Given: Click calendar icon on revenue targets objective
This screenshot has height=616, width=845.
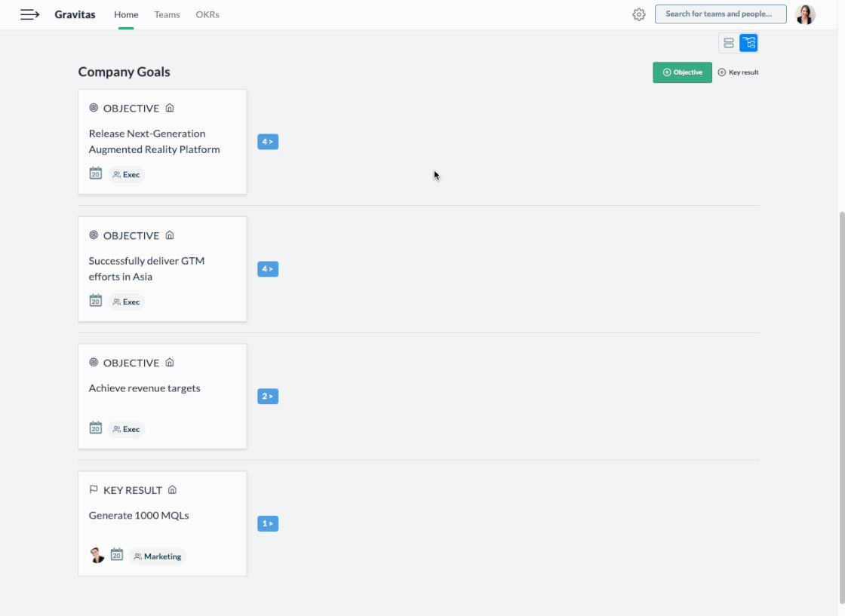Looking at the screenshot, I should tap(95, 428).
